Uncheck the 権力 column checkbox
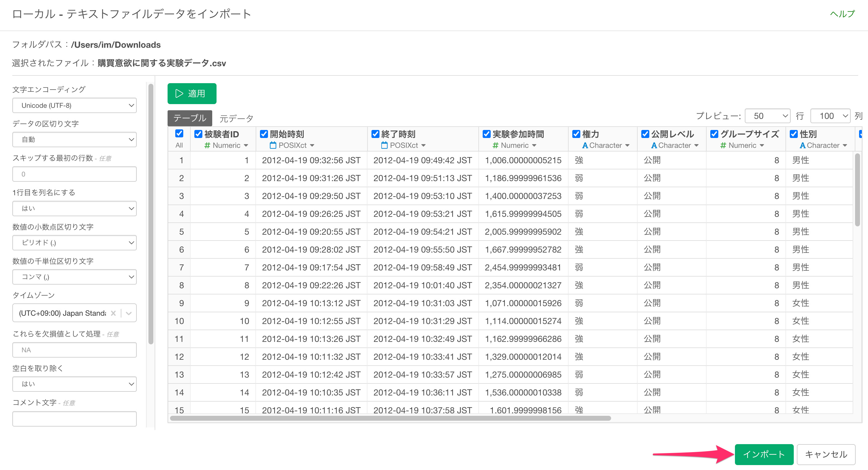The image size is (868, 470). point(576,134)
